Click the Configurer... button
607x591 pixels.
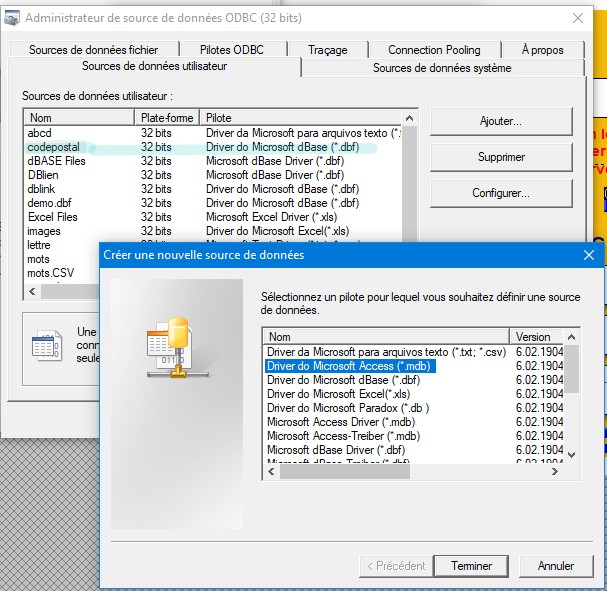click(501, 193)
